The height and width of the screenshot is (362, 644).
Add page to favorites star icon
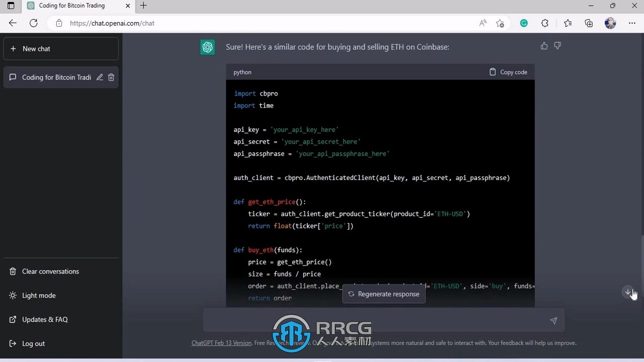(500, 23)
